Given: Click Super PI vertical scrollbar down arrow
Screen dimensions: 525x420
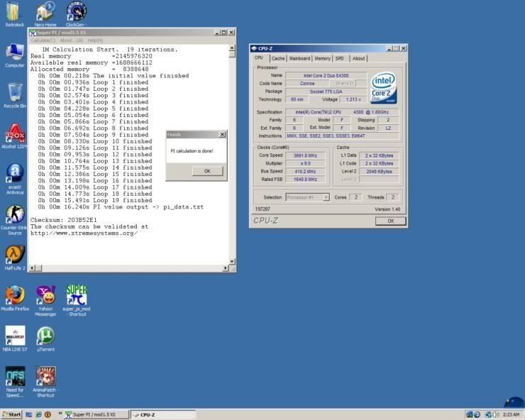Looking at the screenshot, I should 232,261.
